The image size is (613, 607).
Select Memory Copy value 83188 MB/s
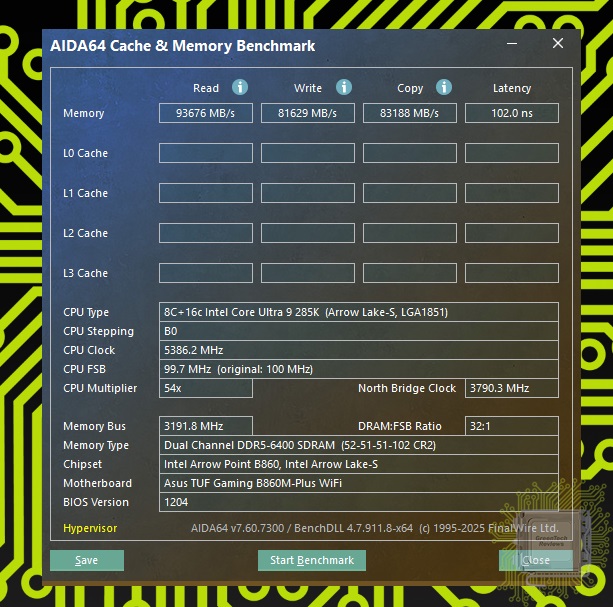coord(410,113)
